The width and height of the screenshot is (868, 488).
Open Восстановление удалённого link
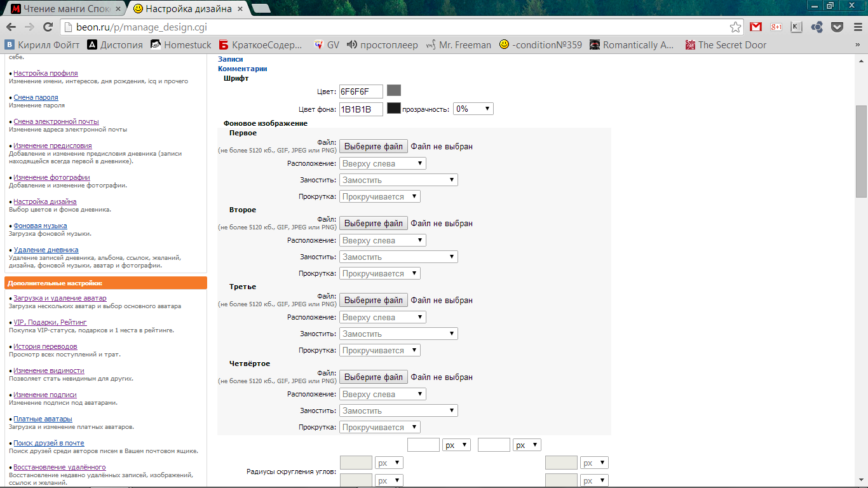60,467
